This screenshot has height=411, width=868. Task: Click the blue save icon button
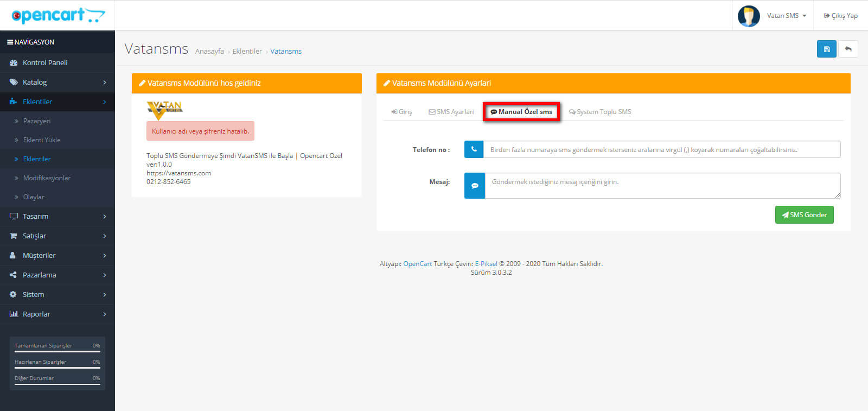coord(826,49)
